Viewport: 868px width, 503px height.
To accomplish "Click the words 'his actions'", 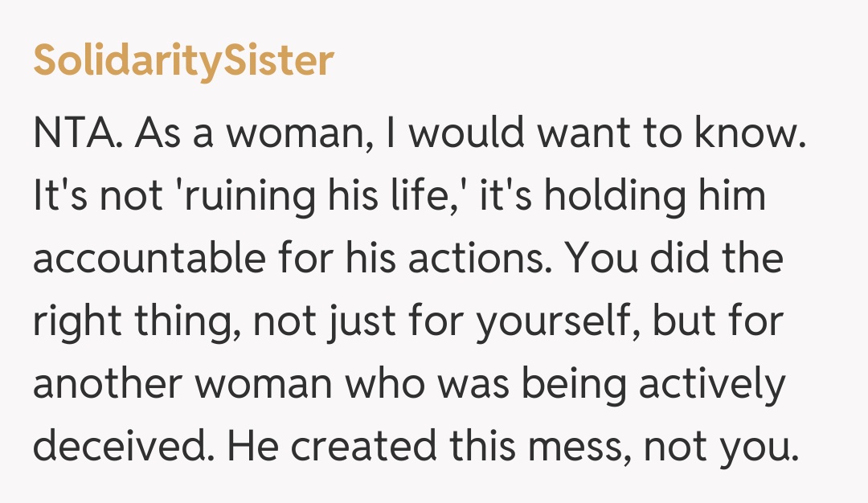I will (424, 260).
